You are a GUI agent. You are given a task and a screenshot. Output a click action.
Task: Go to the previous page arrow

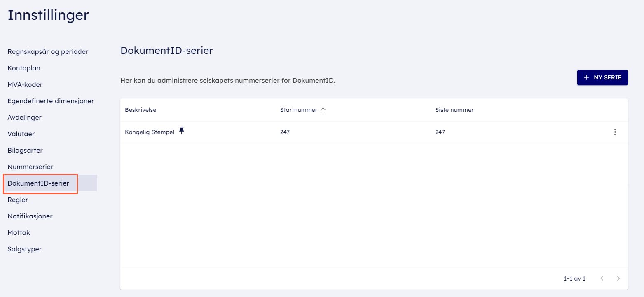click(602, 278)
